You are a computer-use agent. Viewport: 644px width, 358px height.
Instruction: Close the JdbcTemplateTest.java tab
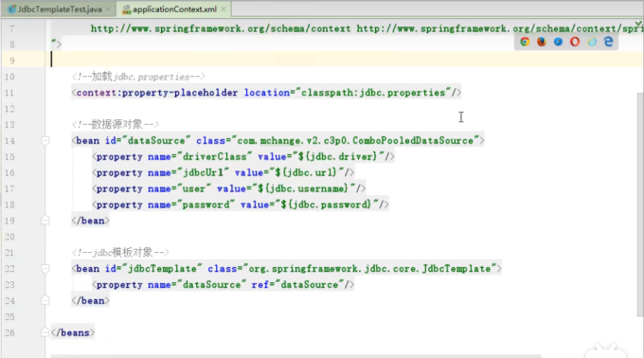108,9
